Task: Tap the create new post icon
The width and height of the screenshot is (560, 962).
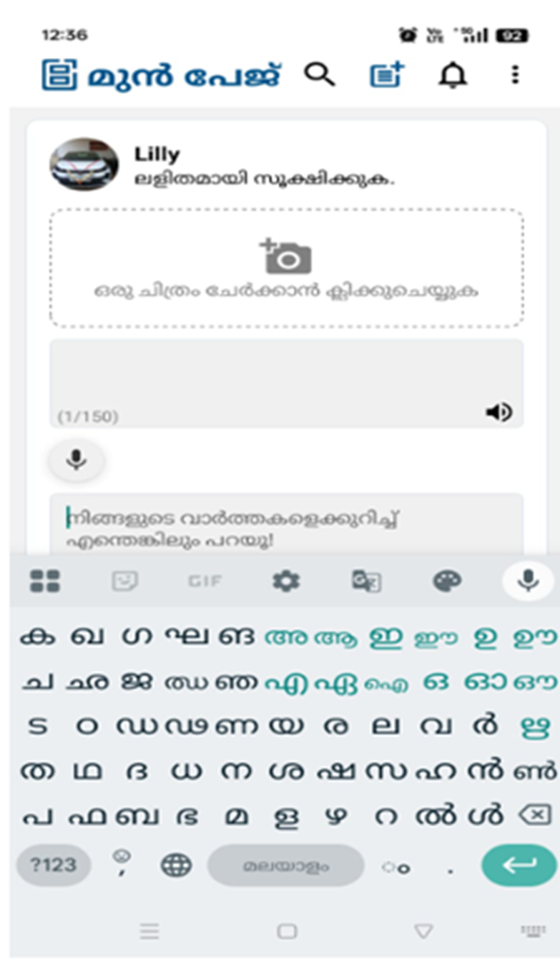Action: [x=386, y=75]
